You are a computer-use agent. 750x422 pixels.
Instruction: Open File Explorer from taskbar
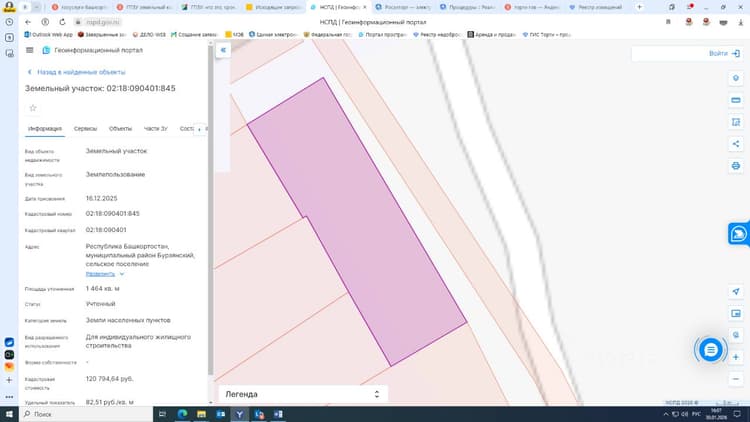coord(201,414)
